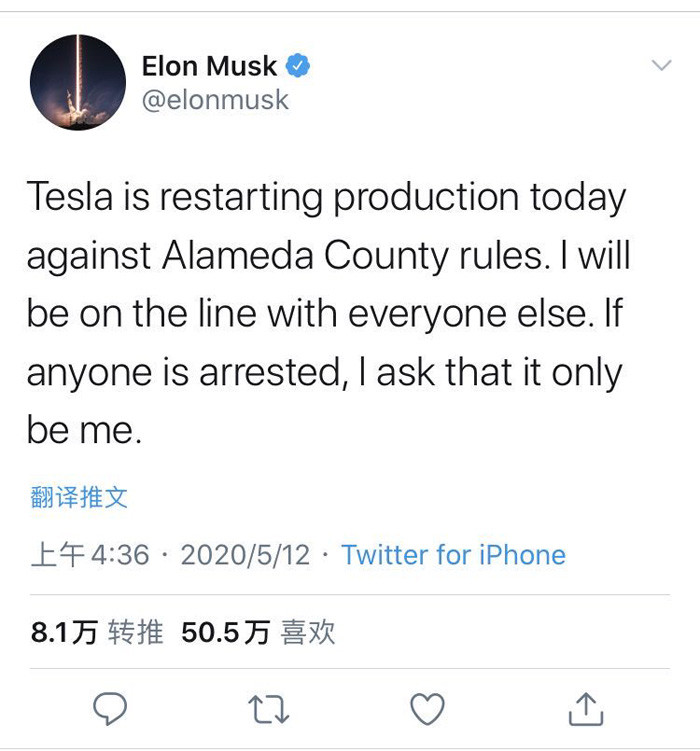
Task: Click the blue verified badge
Action: 298,66
